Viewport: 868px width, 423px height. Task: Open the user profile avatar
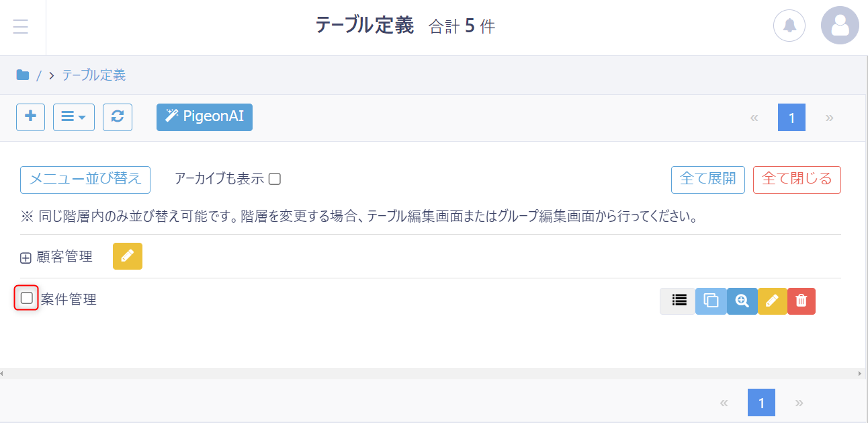(x=840, y=26)
